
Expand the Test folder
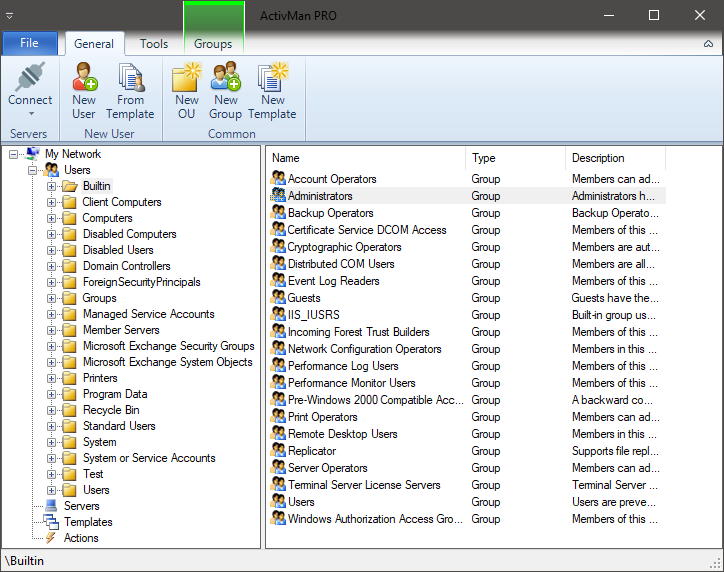pyautogui.click(x=51, y=475)
